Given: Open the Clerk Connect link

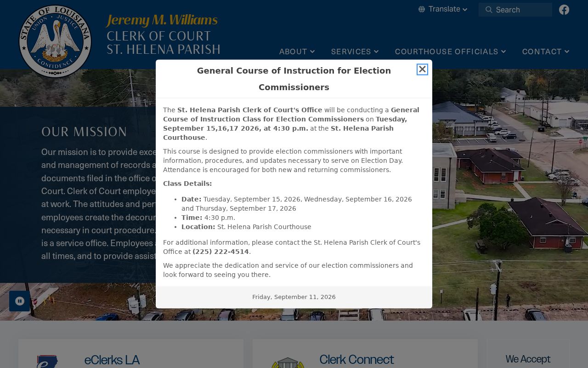Looking at the screenshot, I should (x=356, y=360).
